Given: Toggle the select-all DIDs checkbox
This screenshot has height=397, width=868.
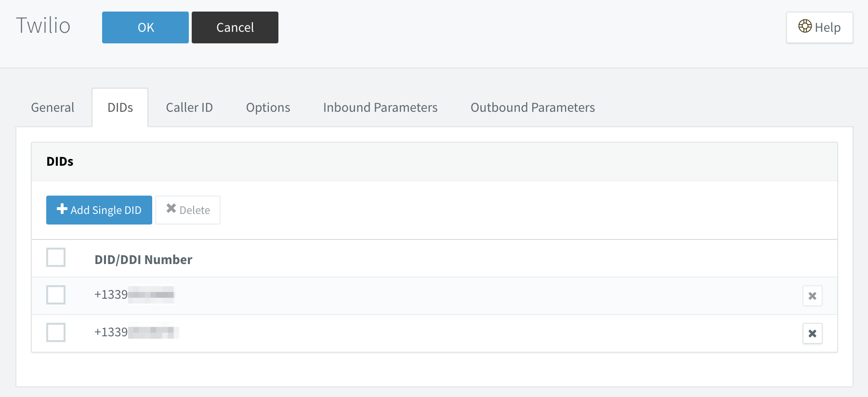Looking at the screenshot, I should (x=56, y=257).
